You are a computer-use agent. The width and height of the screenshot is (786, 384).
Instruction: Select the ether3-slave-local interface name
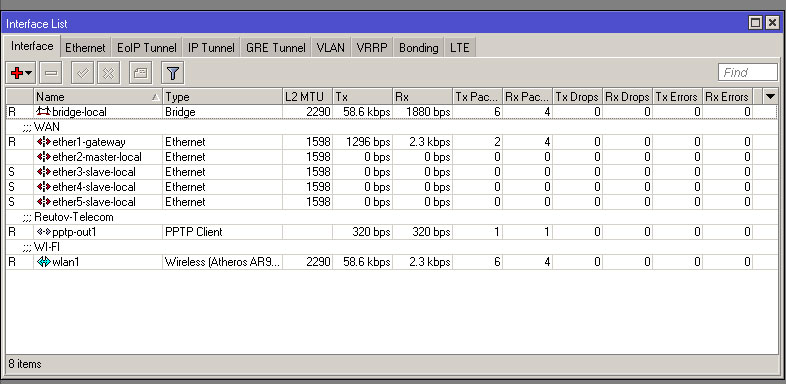tap(94, 172)
